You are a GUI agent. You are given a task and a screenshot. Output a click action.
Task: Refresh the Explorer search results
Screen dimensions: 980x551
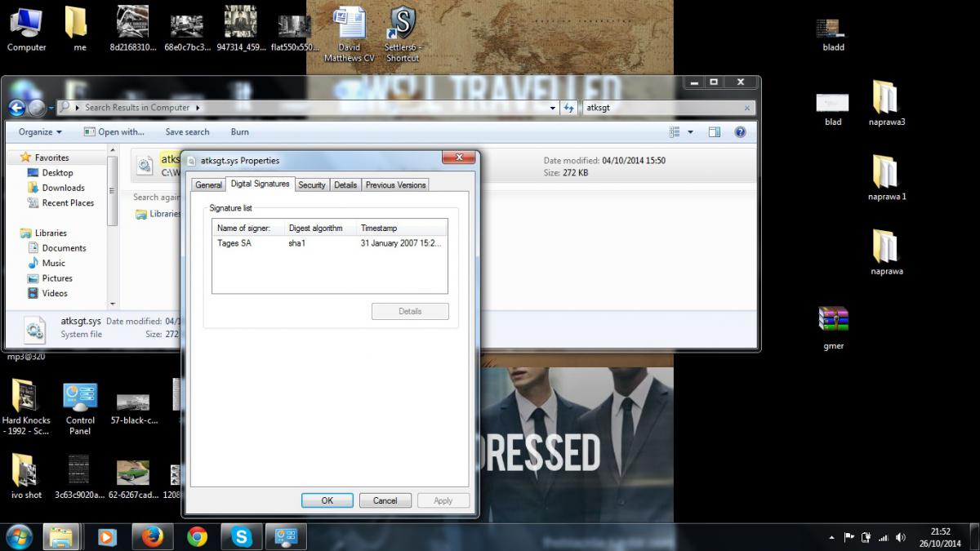pos(569,108)
